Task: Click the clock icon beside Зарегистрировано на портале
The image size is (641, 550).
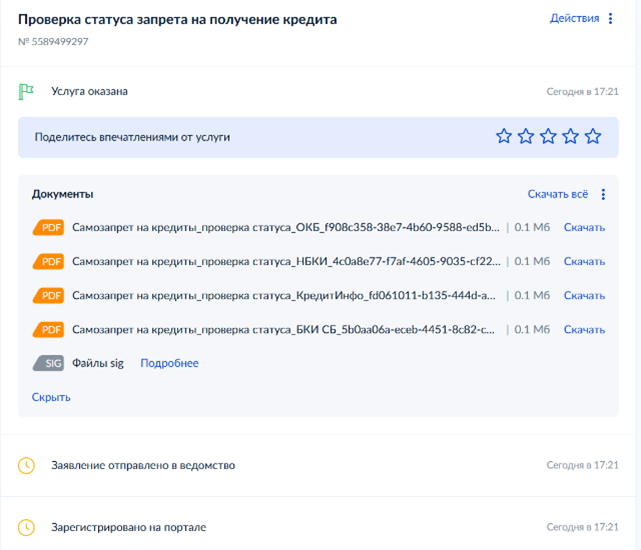Action: coord(27,527)
